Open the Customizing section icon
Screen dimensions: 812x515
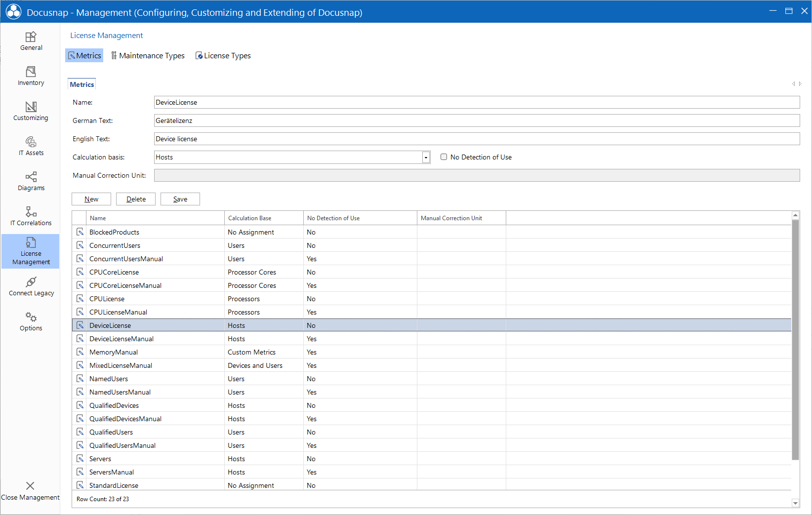tap(31, 107)
